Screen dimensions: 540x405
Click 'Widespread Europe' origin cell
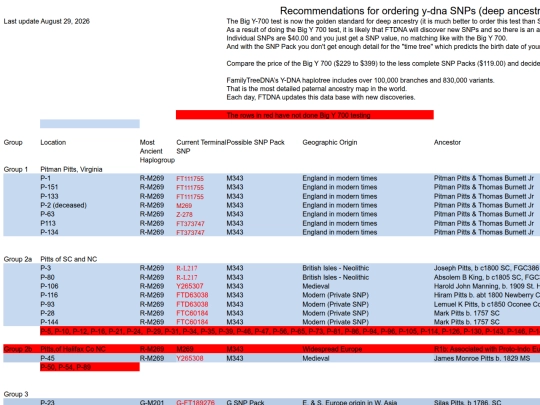[332, 349]
